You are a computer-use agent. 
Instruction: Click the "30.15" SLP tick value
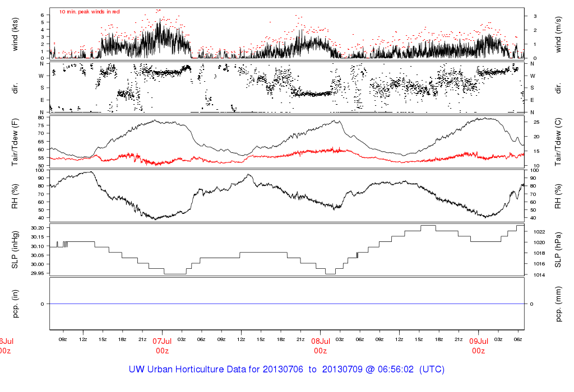[38, 237]
